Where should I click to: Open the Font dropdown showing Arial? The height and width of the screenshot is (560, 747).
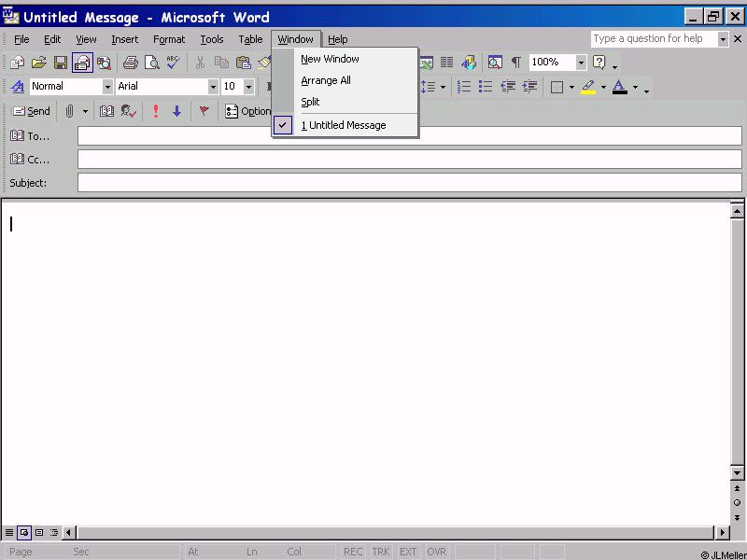[213, 87]
